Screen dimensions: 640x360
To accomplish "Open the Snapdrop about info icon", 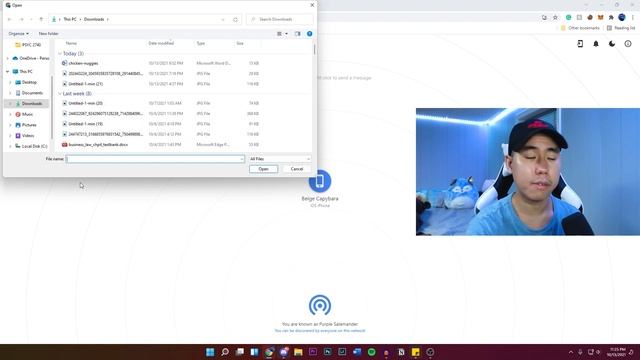I will pos(628,44).
